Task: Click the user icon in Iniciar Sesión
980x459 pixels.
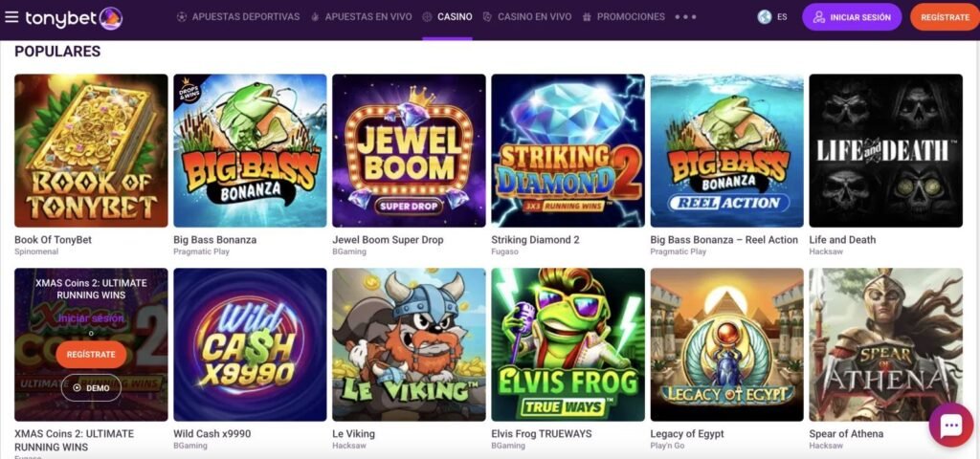Action: click(819, 17)
